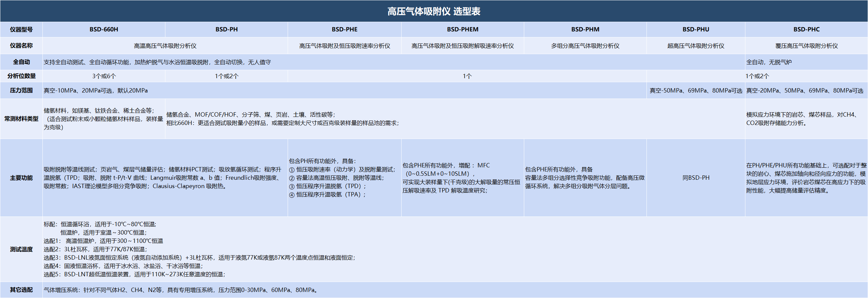Click the BSD-660H model column header
The height and width of the screenshot is (298, 868).
click(x=104, y=29)
